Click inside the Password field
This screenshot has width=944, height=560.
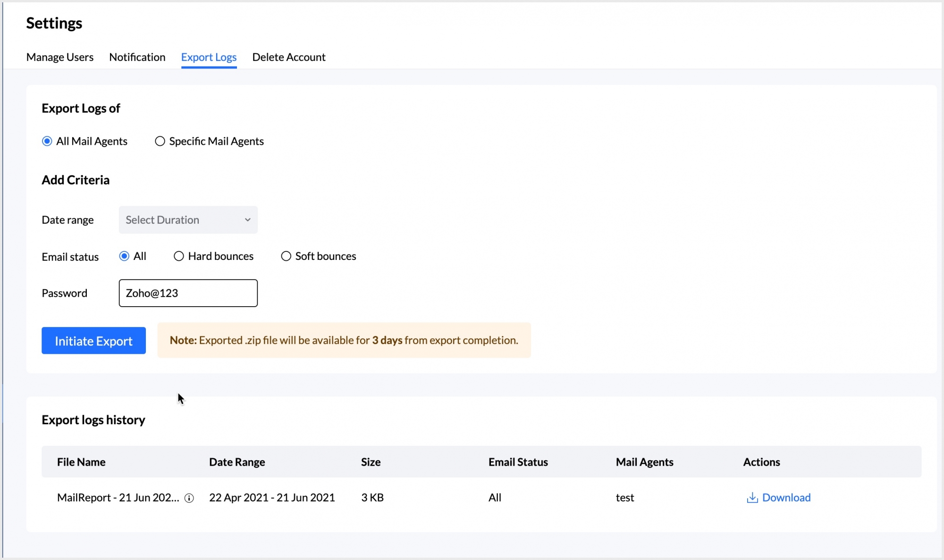tap(188, 293)
